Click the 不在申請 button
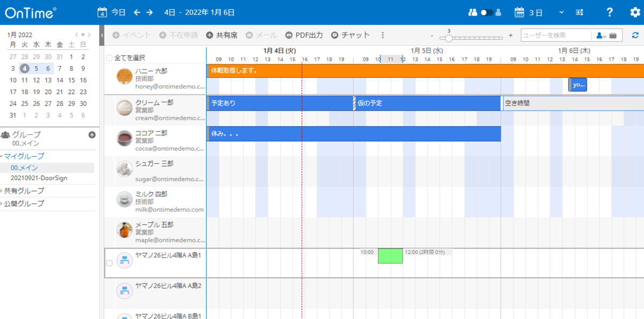Image resolution: width=644 pixels, height=319 pixels. (178, 35)
